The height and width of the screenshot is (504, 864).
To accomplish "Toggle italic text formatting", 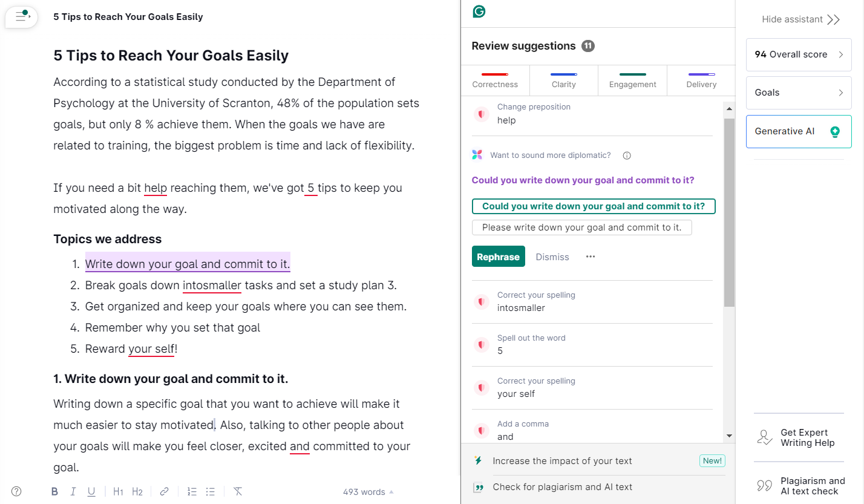I will 73,492.
